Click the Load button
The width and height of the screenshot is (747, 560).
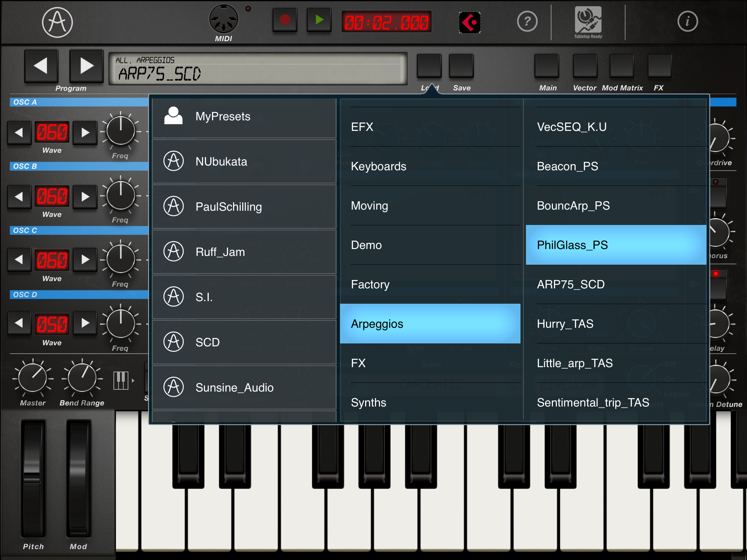(429, 66)
